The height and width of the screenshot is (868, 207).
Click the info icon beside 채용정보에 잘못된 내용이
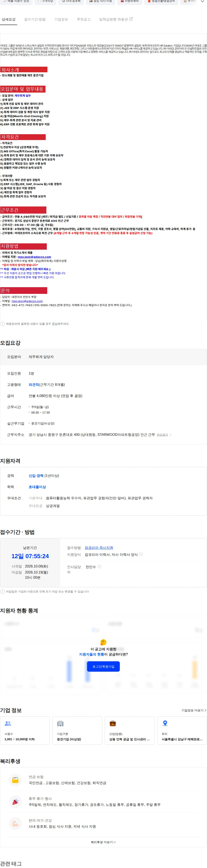(3, 324)
